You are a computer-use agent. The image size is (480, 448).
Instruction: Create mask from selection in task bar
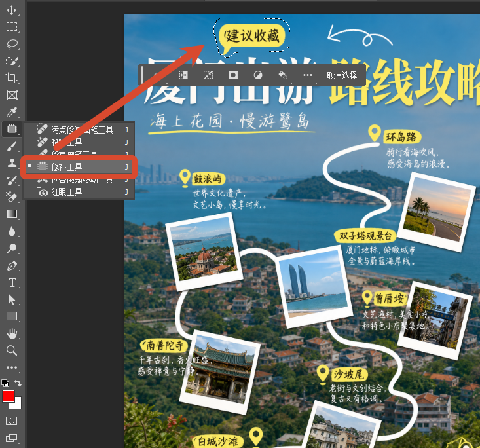click(x=233, y=75)
